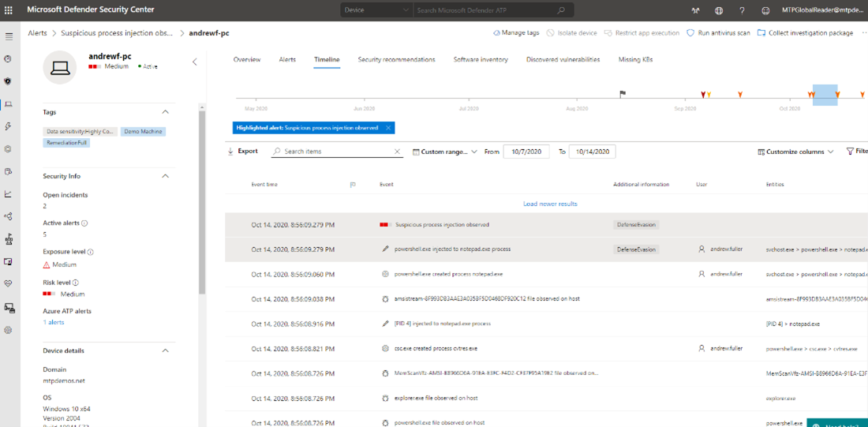The height and width of the screenshot is (427, 868).
Task: Open Alerts queue lightning icon in sidebar
Action: [x=9, y=126]
